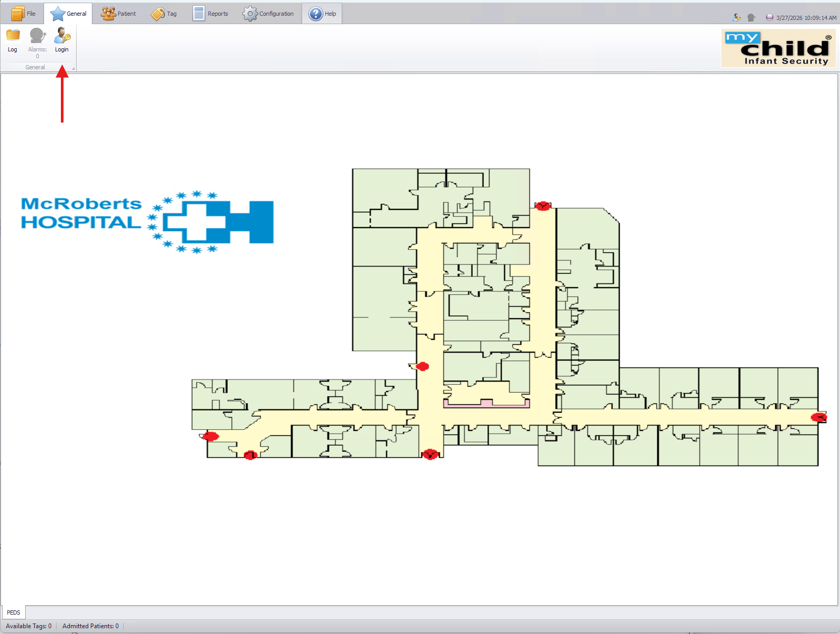Select the red marker at bottom center corridor

(430, 454)
